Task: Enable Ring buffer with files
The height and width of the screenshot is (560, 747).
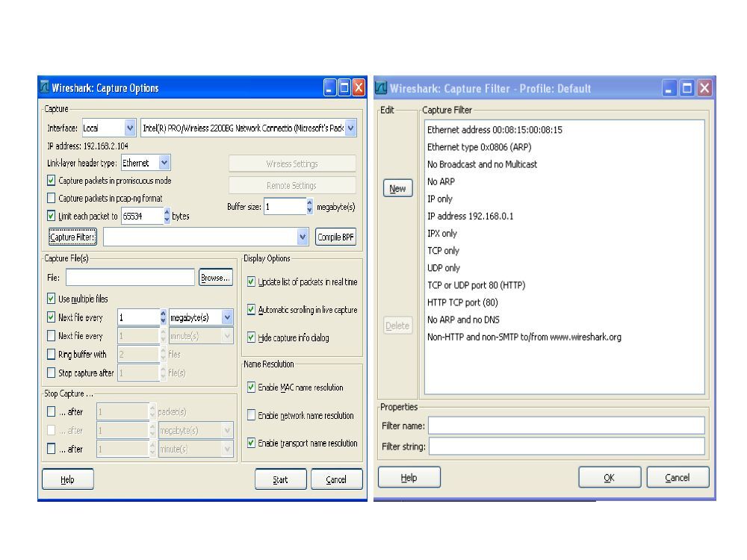Action: 52,354
